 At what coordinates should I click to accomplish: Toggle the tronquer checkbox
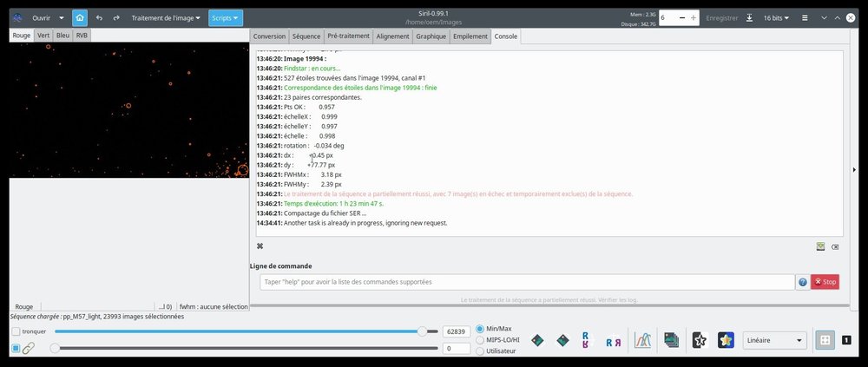click(16, 331)
